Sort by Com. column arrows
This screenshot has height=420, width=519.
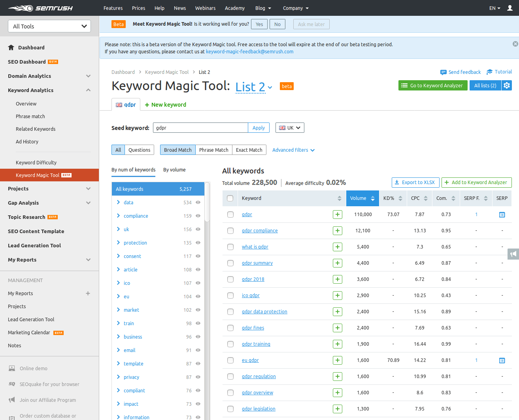(x=453, y=198)
